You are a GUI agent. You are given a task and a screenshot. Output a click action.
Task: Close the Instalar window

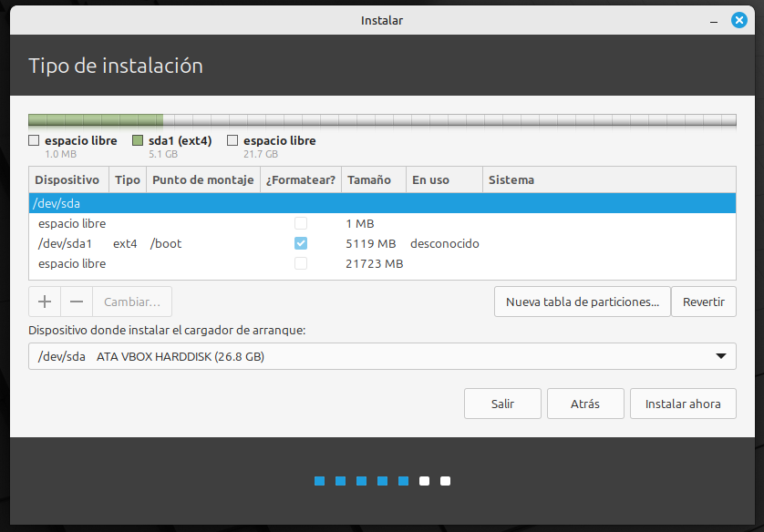(x=738, y=20)
